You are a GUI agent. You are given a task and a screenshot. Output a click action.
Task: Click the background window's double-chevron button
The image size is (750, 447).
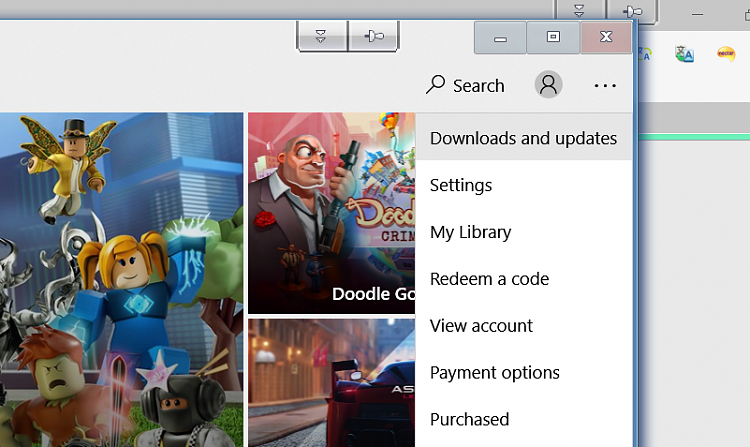(579, 11)
